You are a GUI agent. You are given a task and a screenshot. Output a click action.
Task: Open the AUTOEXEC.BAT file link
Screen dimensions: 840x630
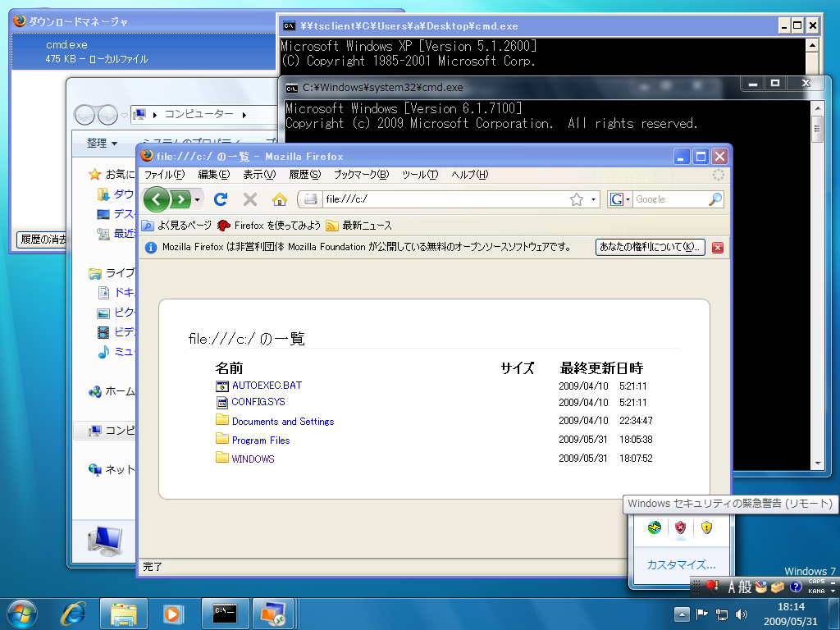[267, 386]
